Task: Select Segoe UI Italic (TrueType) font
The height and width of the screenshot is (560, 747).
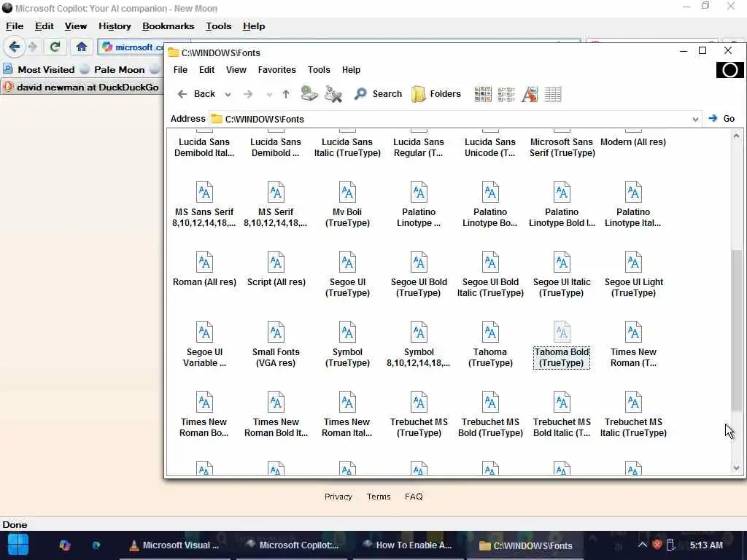Action: coord(562,274)
